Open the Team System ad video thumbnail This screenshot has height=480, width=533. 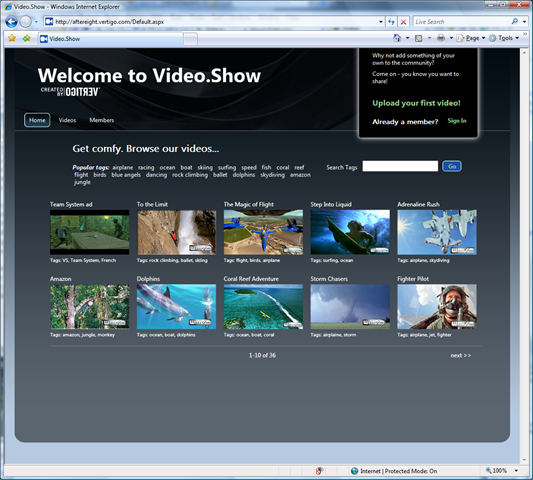point(89,232)
